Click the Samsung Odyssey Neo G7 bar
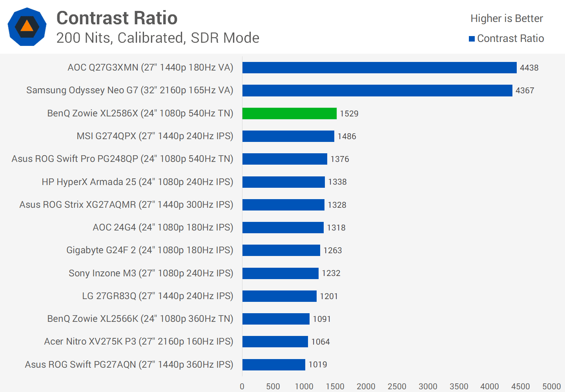The width and height of the screenshot is (565, 392). coord(377,91)
